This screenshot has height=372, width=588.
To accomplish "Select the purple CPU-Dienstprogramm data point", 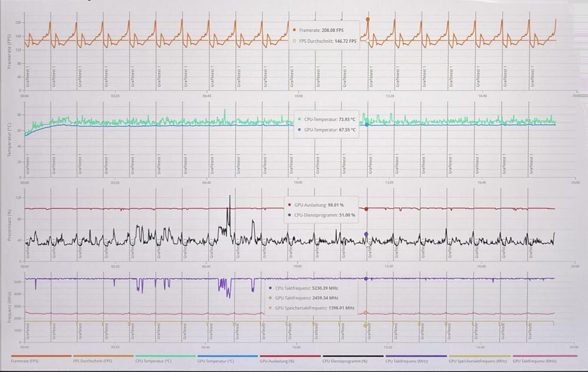I will (366, 234).
